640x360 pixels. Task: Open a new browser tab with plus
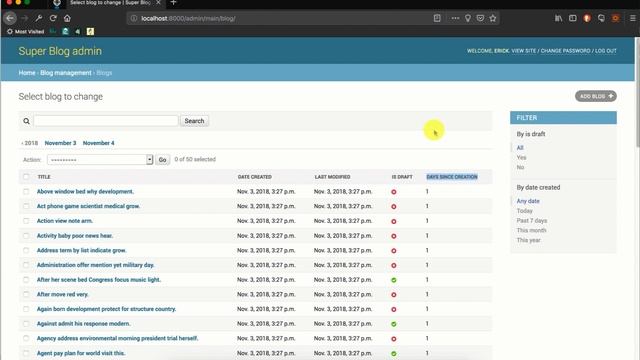coord(173,3)
